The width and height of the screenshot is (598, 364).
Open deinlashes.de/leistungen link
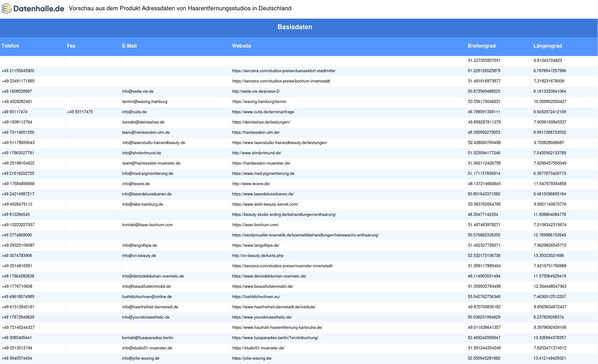261,122
